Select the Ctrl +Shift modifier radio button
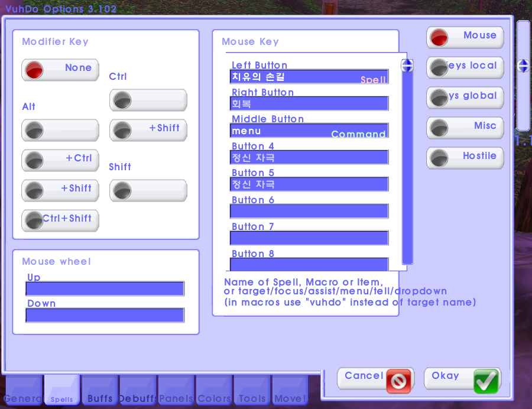This screenshot has width=532, height=409. coord(148,130)
